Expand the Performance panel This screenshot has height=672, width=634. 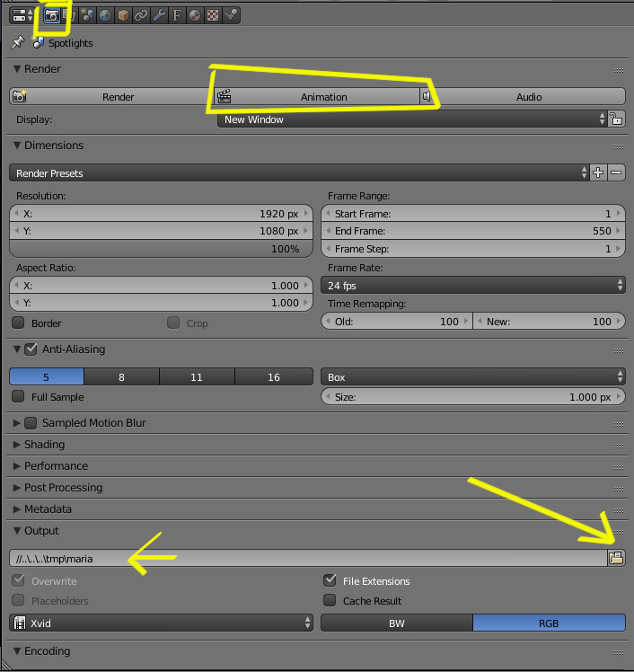(x=17, y=466)
